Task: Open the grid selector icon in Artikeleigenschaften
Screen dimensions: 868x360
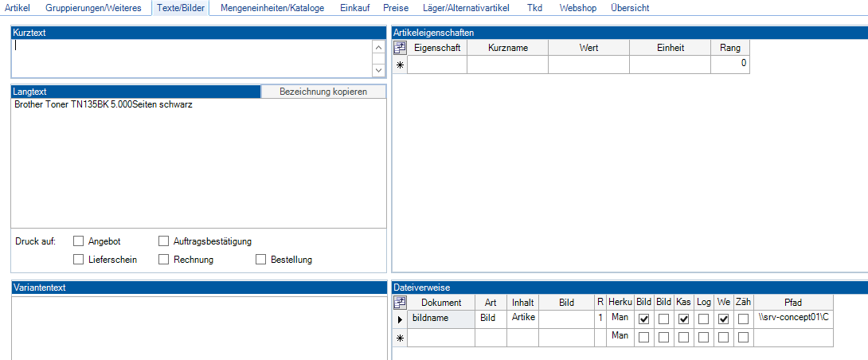Action: click(x=400, y=48)
